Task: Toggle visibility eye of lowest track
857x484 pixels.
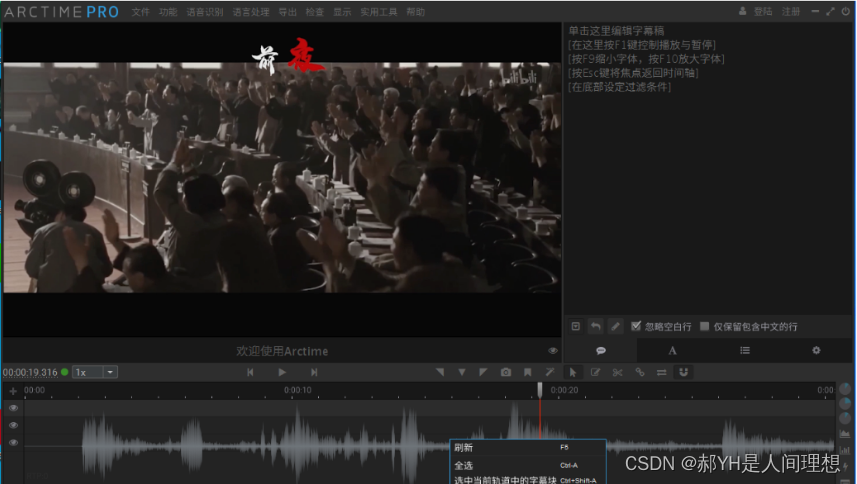Action: (14, 442)
